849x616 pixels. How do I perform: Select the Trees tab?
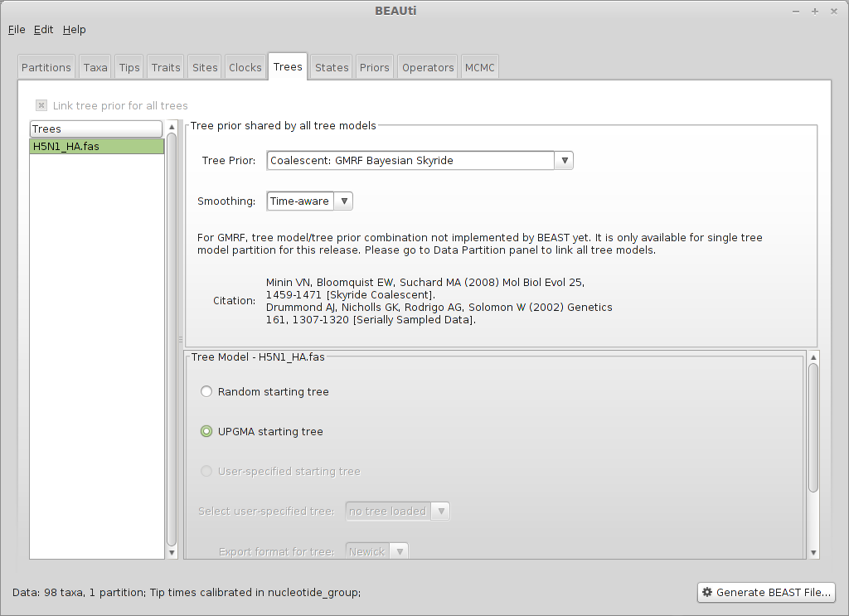tap(288, 66)
